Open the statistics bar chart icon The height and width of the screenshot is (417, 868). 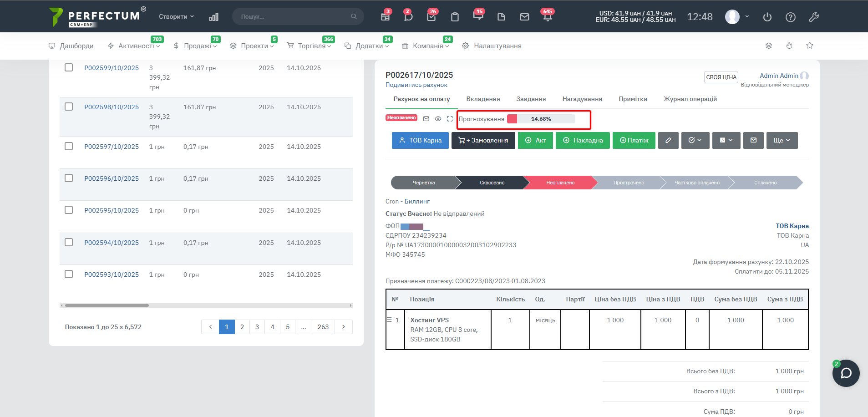point(213,17)
